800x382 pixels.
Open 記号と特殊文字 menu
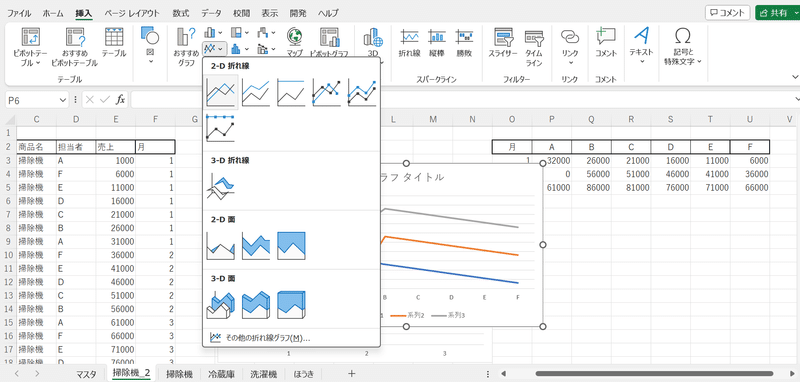pyautogui.click(x=683, y=46)
